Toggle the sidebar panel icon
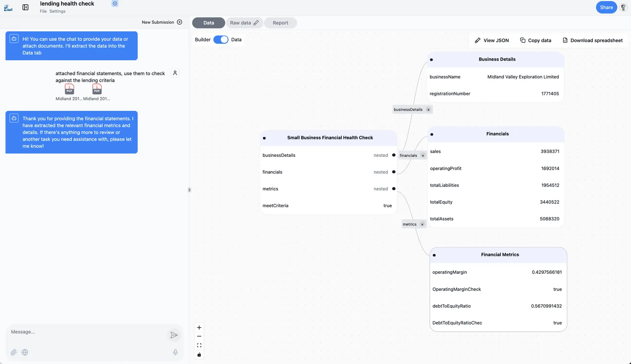631x364 pixels. [x=25, y=7]
